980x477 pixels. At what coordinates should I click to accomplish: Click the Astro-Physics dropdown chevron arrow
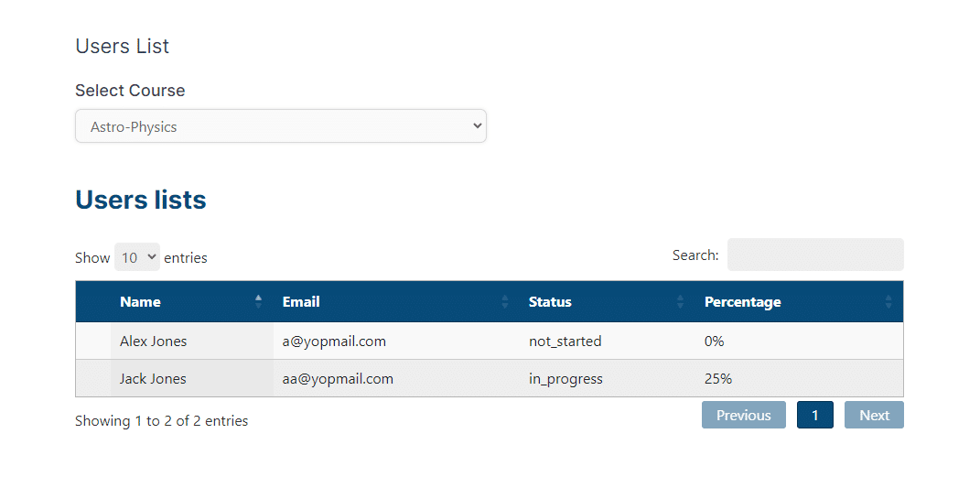pyautogui.click(x=478, y=126)
